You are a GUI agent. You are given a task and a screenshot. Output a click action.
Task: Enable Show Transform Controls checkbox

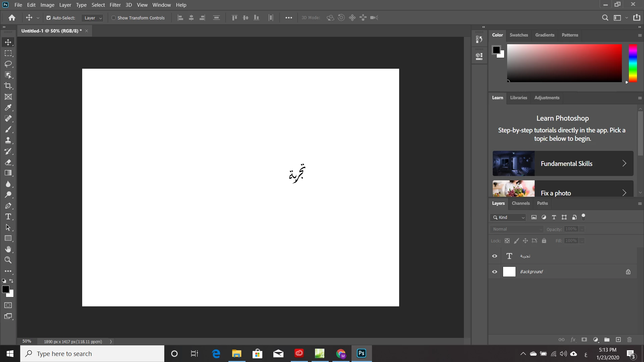point(114,18)
